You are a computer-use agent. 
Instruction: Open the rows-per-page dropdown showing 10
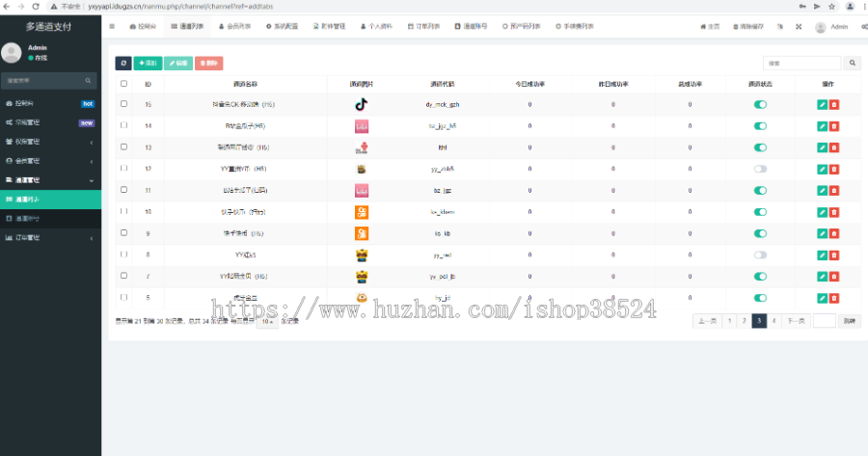(268, 321)
